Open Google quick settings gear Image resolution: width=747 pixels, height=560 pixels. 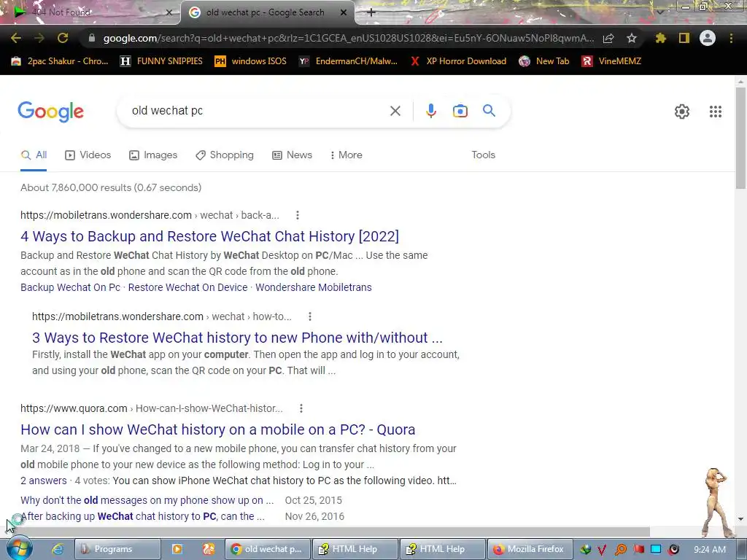682,112
